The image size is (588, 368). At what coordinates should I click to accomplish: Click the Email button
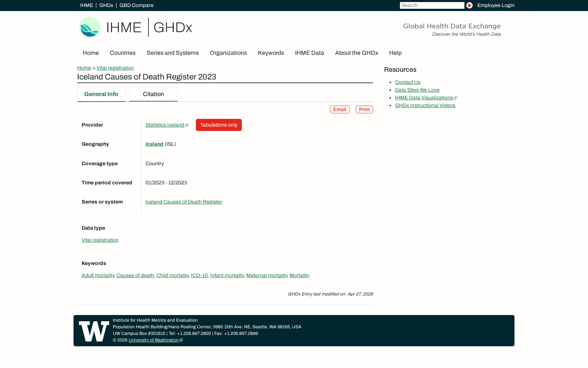pos(340,110)
